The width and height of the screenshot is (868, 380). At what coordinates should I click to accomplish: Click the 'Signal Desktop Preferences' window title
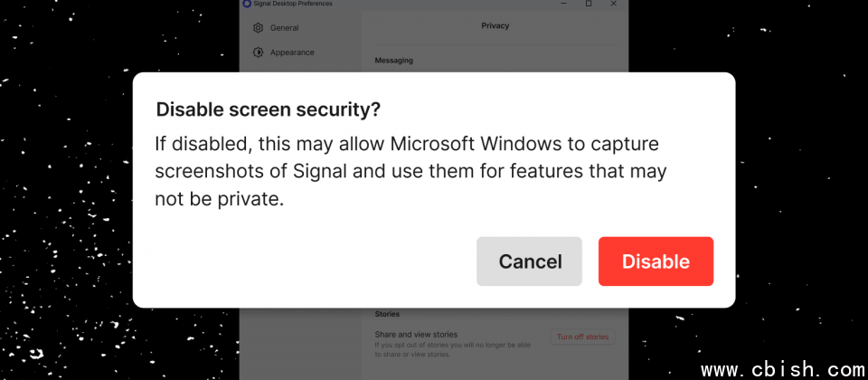pos(293,4)
